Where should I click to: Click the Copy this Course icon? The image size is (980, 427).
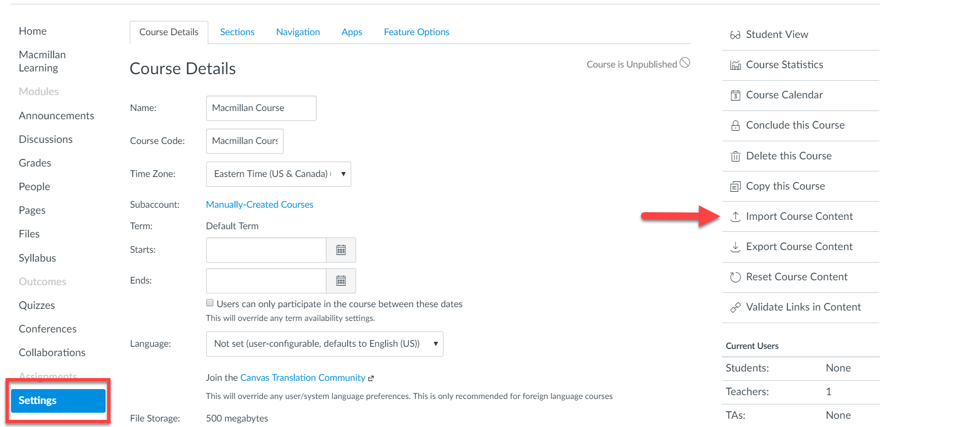pos(735,186)
